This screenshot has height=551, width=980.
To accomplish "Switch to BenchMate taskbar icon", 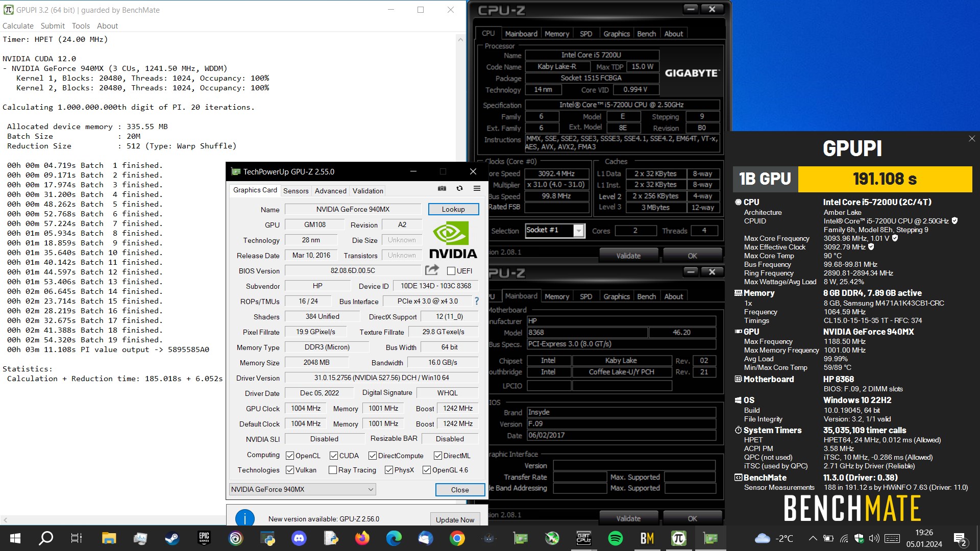I will (x=647, y=538).
